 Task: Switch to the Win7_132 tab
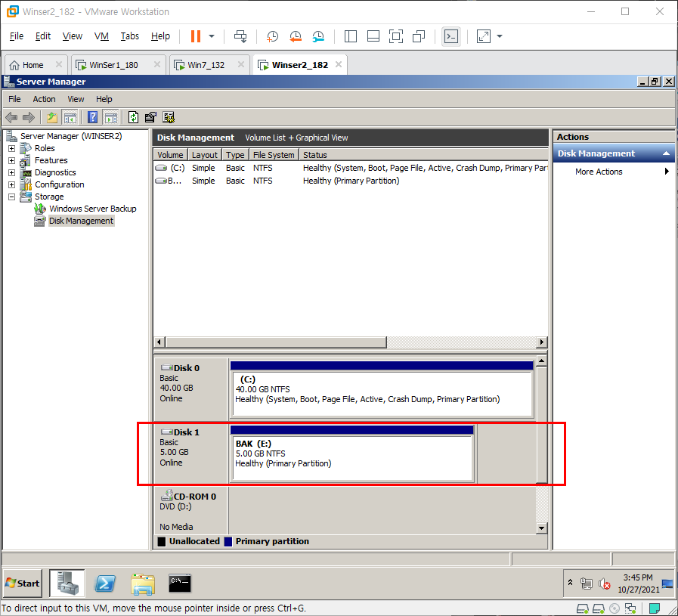(x=206, y=65)
